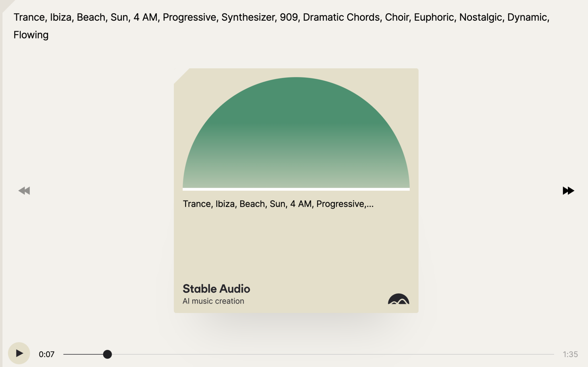Click the Stable Audio brand name
588x367 pixels.
216,289
